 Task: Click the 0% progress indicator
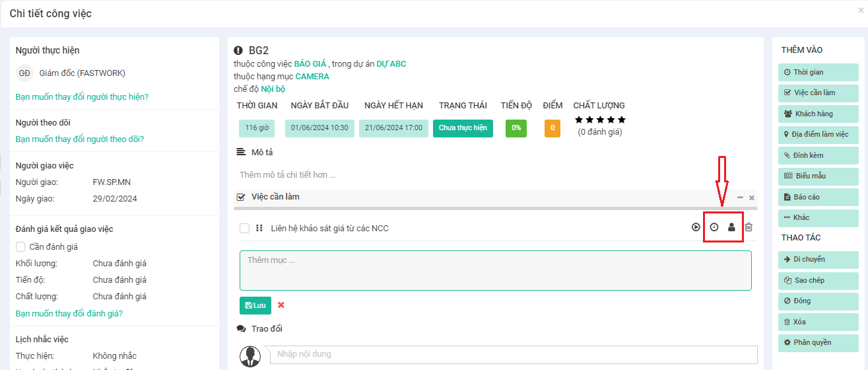coord(516,128)
